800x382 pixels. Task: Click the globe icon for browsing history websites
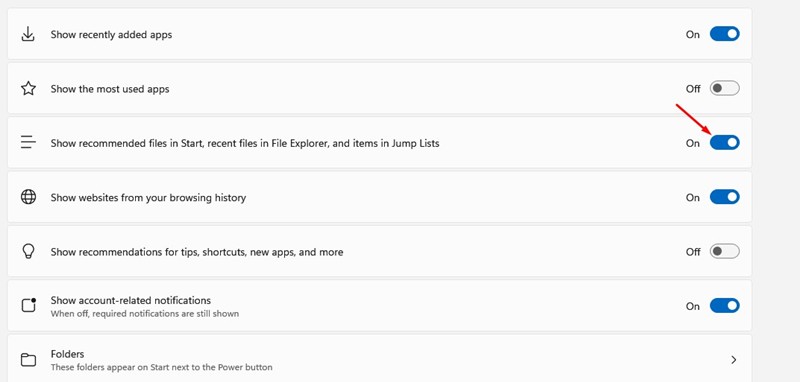pyautogui.click(x=28, y=197)
